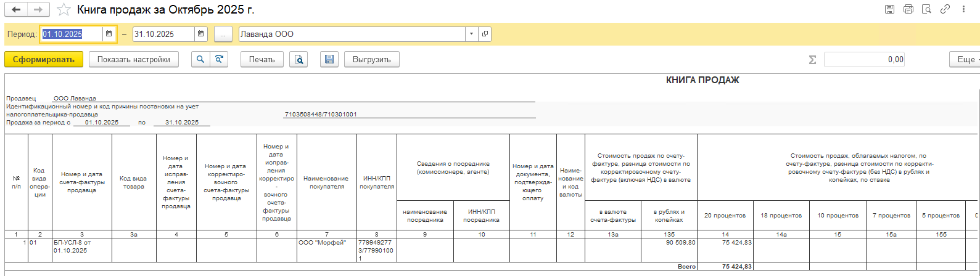Click the back navigation arrow
Viewport: 980px width, 276px height.
coord(16,10)
